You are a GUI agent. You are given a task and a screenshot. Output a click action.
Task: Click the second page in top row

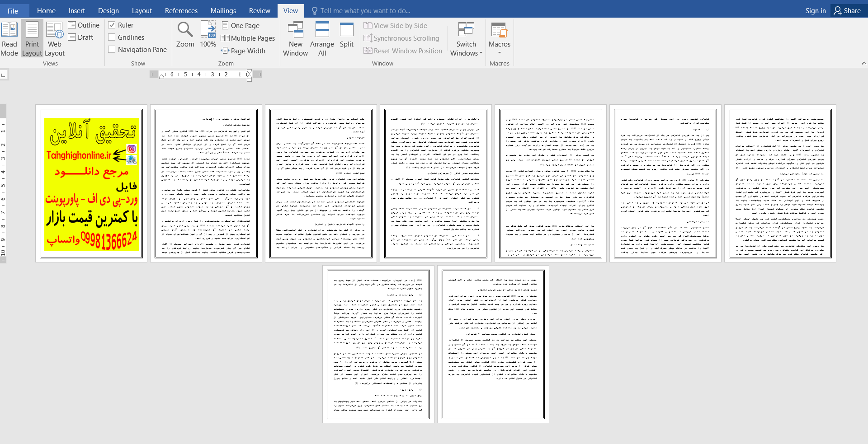click(206, 183)
